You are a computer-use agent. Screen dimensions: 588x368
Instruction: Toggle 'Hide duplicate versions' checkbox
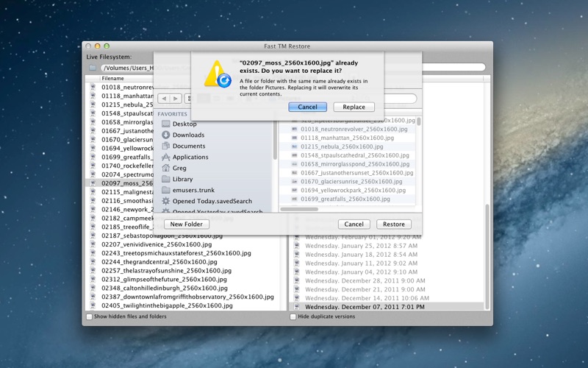pyautogui.click(x=293, y=316)
